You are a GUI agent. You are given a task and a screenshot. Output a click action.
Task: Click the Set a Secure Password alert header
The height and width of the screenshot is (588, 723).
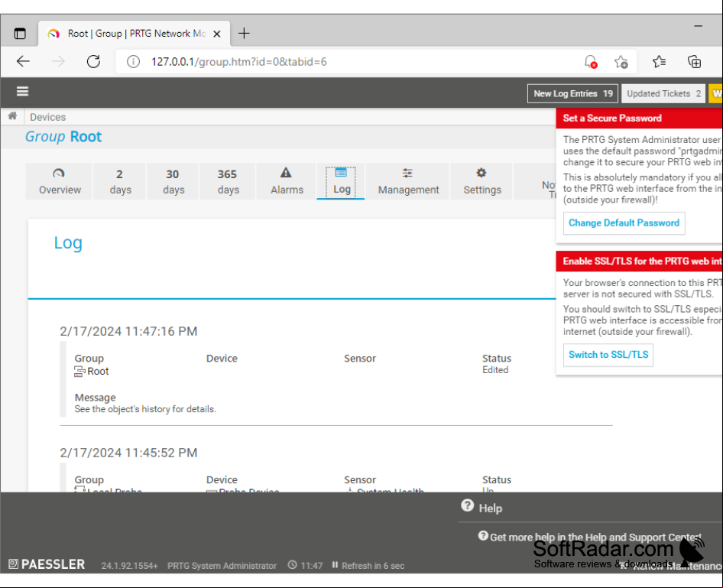639,118
